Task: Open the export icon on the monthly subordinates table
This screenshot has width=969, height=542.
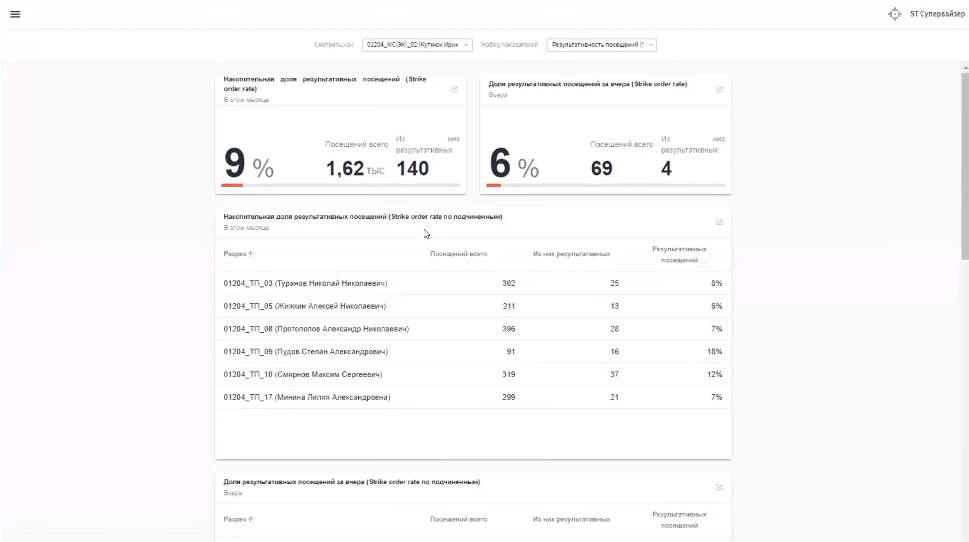Action: [719, 222]
